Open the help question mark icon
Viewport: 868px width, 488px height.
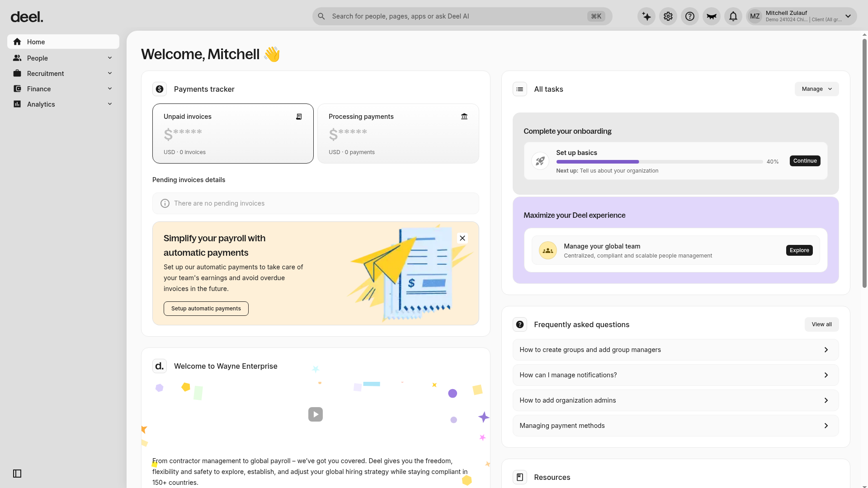690,16
